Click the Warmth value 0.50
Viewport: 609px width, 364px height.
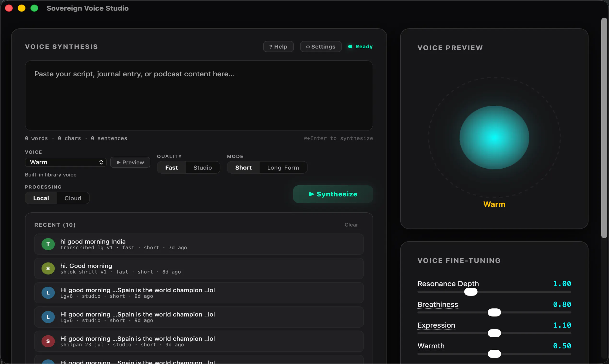tap(562, 346)
